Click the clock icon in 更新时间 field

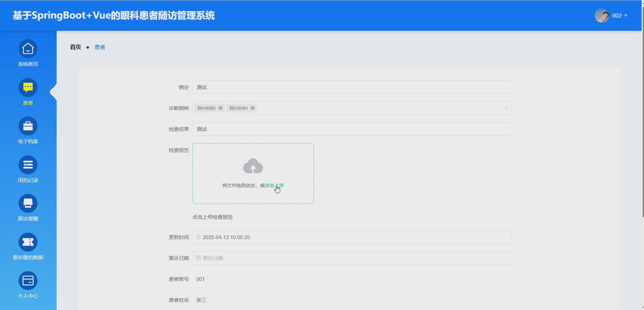pos(198,237)
